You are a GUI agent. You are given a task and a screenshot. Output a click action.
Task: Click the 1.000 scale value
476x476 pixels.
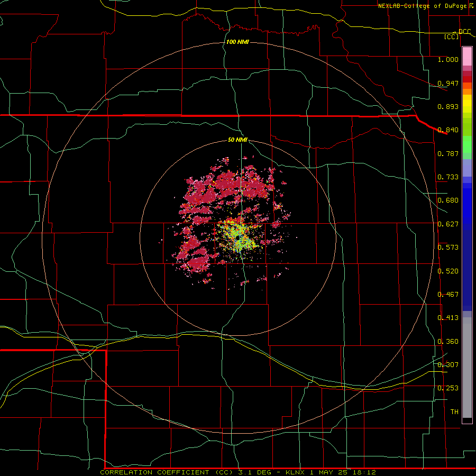click(448, 59)
